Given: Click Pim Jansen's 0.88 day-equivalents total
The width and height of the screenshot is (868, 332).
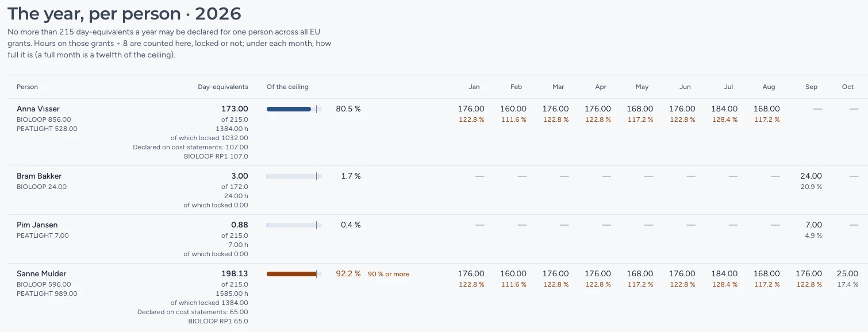Looking at the screenshot, I should click(x=240, y=225).
